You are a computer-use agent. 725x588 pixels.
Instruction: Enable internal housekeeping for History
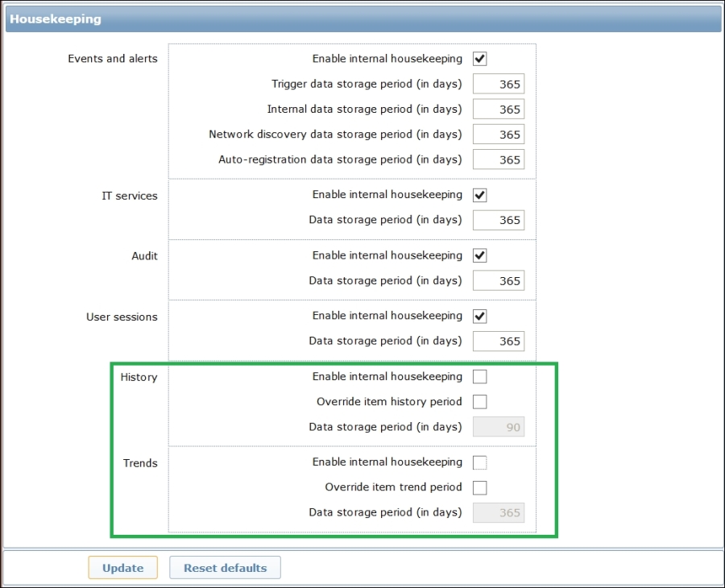click(480, 376)
